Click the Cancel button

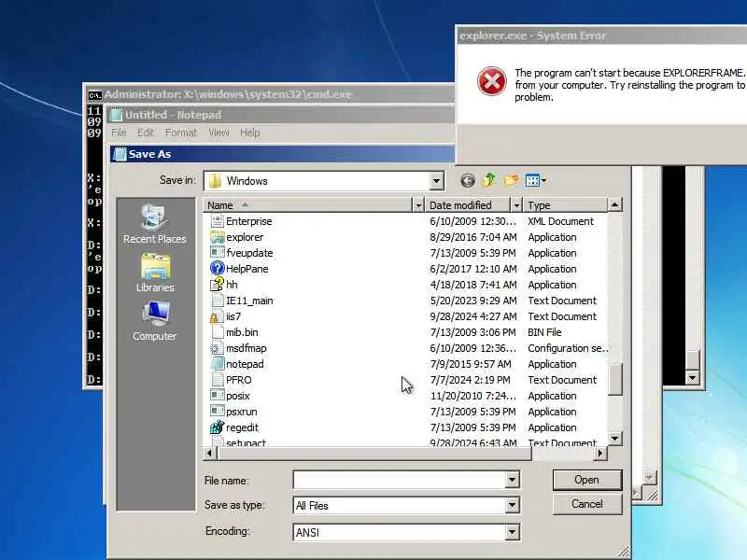(587, 504)
